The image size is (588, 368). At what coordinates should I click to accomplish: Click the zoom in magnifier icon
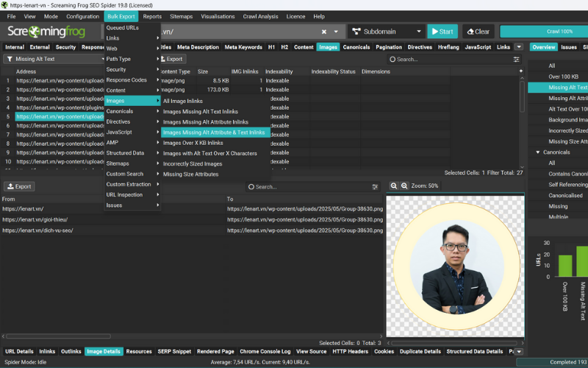[x=404, y=186]
